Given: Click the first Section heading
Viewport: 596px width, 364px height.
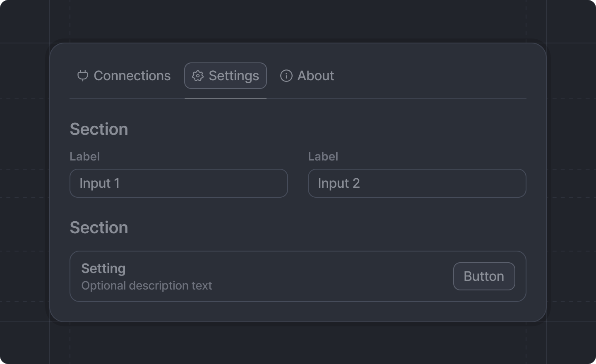Looking at the screenshot, I should pyautogui.click(x=99, y=129).
